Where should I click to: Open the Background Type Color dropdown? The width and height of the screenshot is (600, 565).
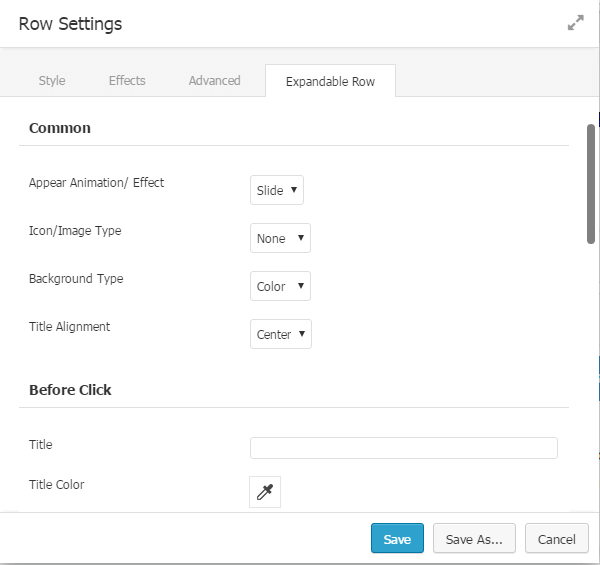point(280,286)
